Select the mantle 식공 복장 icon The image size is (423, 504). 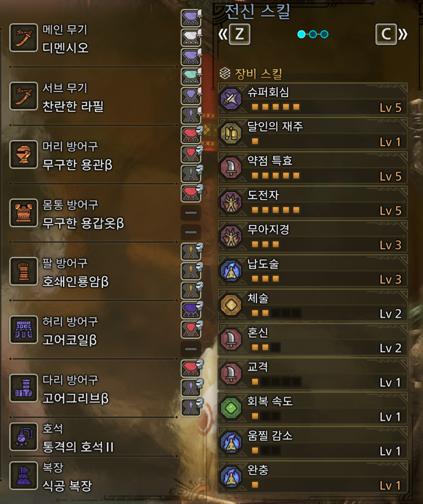pos(23,475)
